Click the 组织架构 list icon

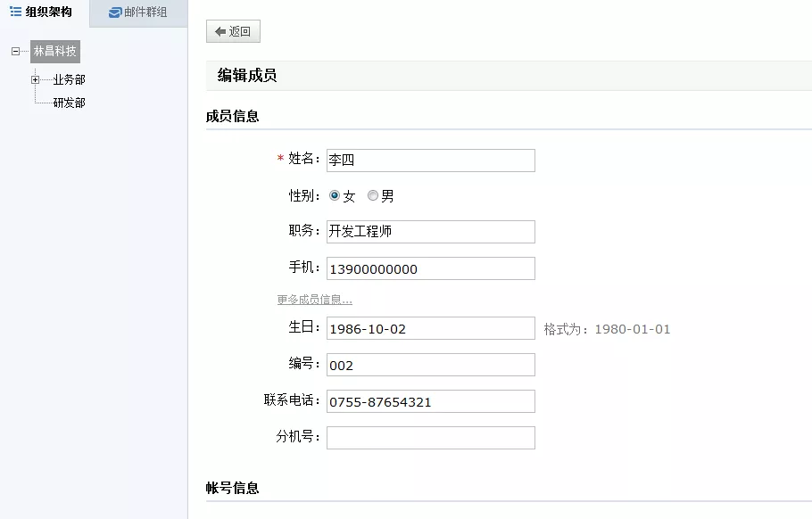(15, 12)
